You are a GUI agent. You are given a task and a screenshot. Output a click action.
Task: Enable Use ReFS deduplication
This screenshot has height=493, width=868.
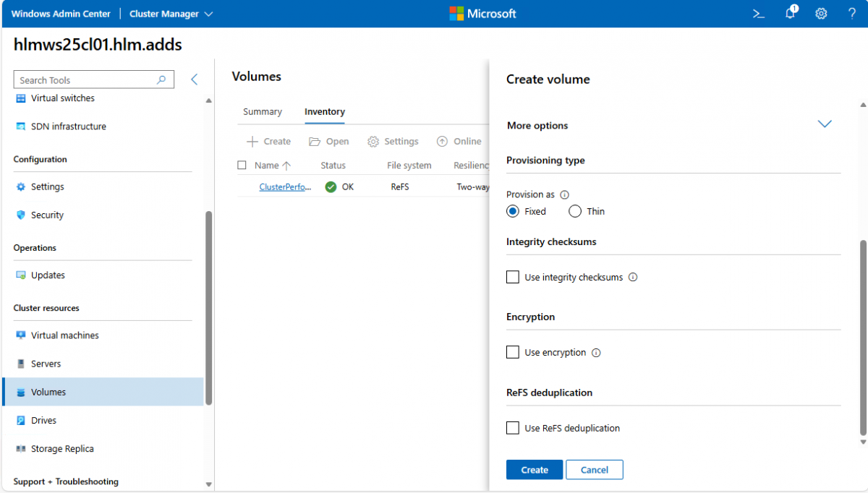tap(513, 428)
